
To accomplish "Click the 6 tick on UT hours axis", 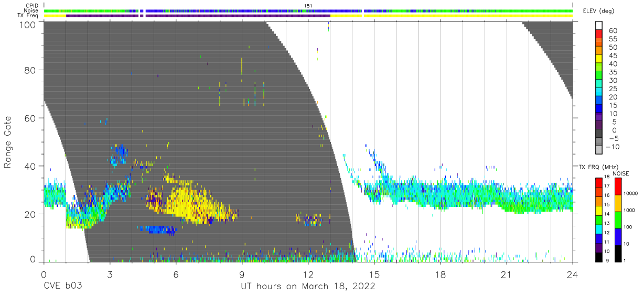I will coord(176,274).
